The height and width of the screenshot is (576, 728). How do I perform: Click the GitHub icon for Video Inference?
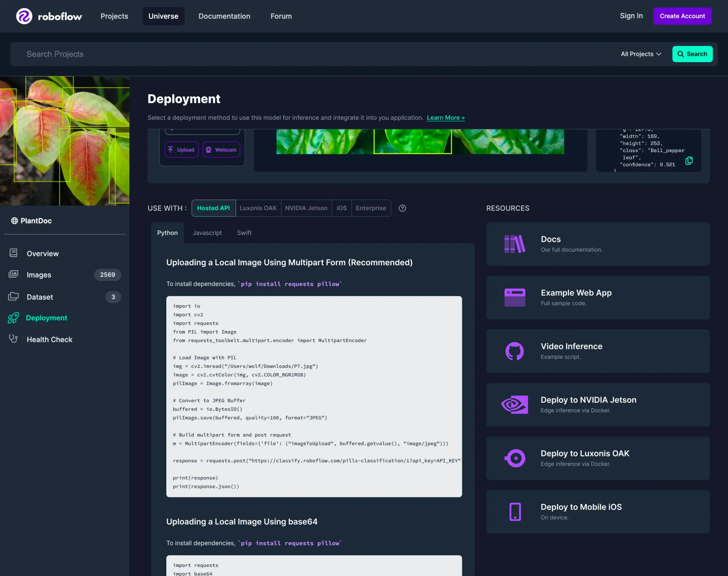tap(514, 351)
